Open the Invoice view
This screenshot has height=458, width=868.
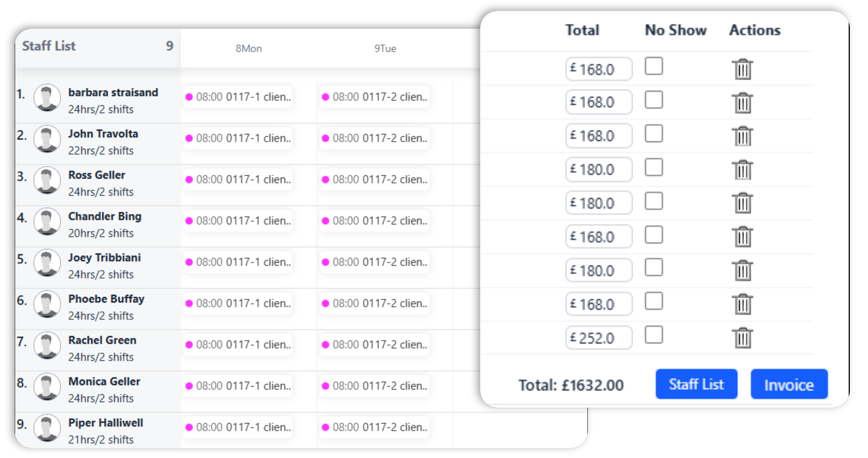(789, 384)
